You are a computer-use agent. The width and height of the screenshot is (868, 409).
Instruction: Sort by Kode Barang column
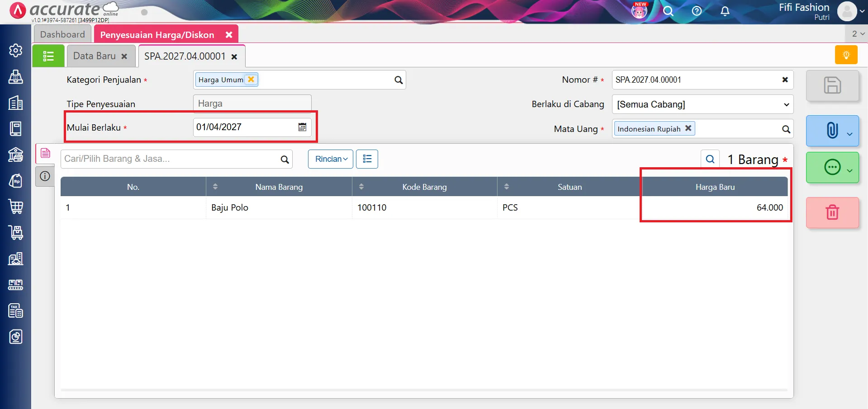[361, 187]
